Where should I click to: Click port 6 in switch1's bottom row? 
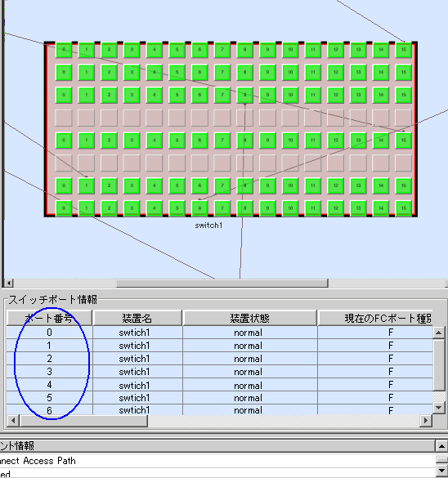[199, 208]
